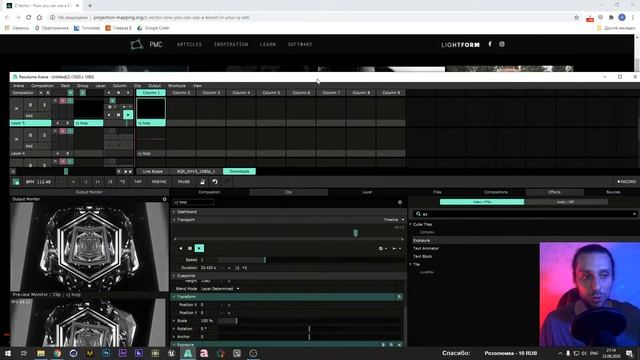Open the Timeline mode dropdown
The image size is (640, 360).
click(x=394, y=220)
